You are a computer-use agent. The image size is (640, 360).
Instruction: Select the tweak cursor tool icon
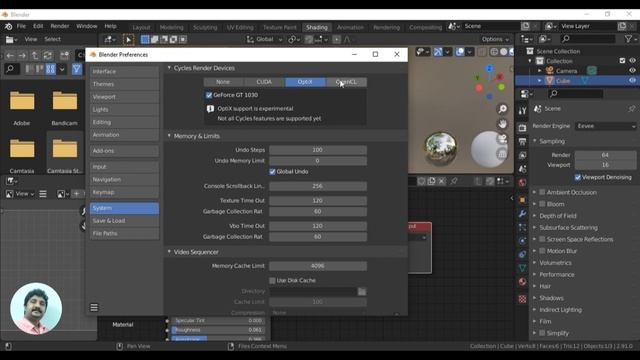click(128, 40)
